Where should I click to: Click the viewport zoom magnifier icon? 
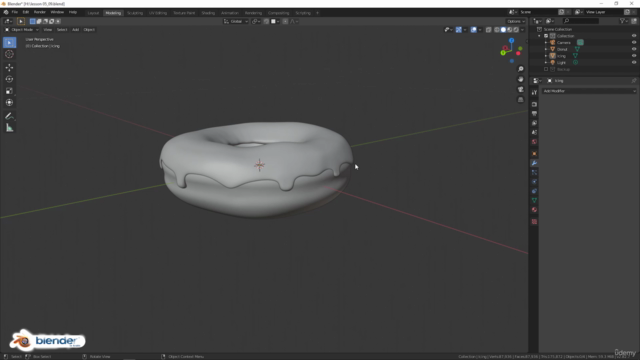coord(520,69)
